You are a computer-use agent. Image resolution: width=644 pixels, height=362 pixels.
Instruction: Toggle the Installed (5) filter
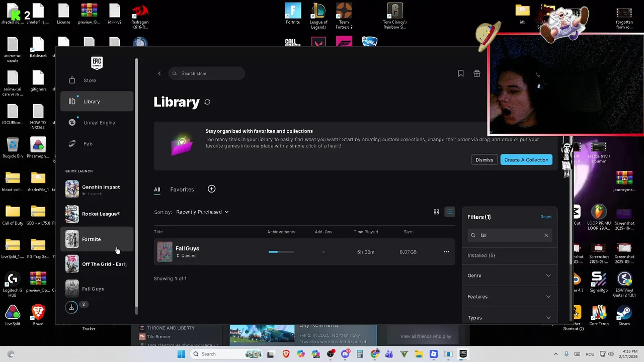pos(481,255)
